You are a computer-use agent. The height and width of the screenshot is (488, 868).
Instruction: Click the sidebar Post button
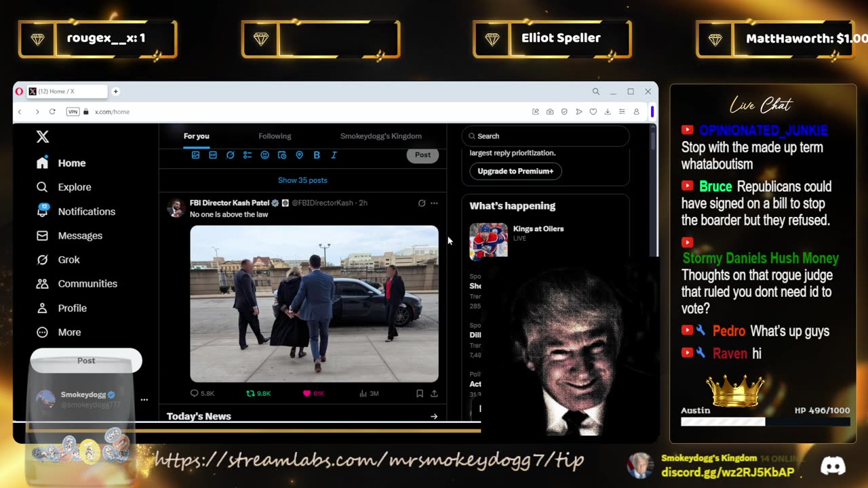pos(86,361)
